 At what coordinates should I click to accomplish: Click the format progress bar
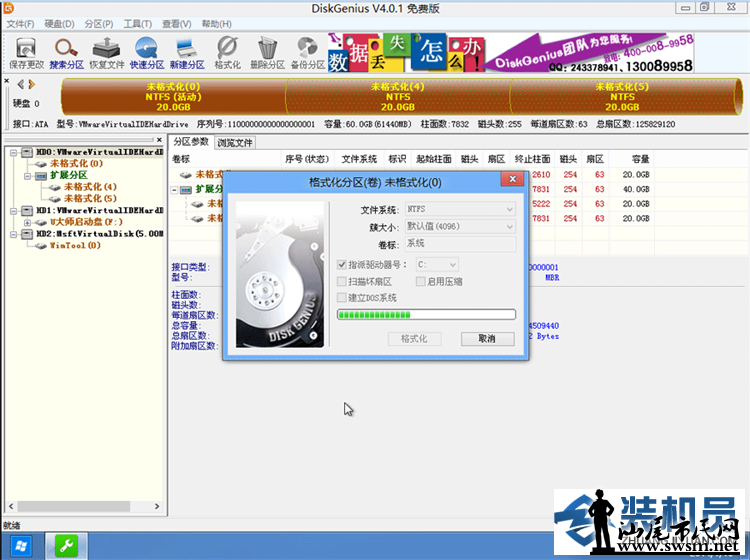426,314
